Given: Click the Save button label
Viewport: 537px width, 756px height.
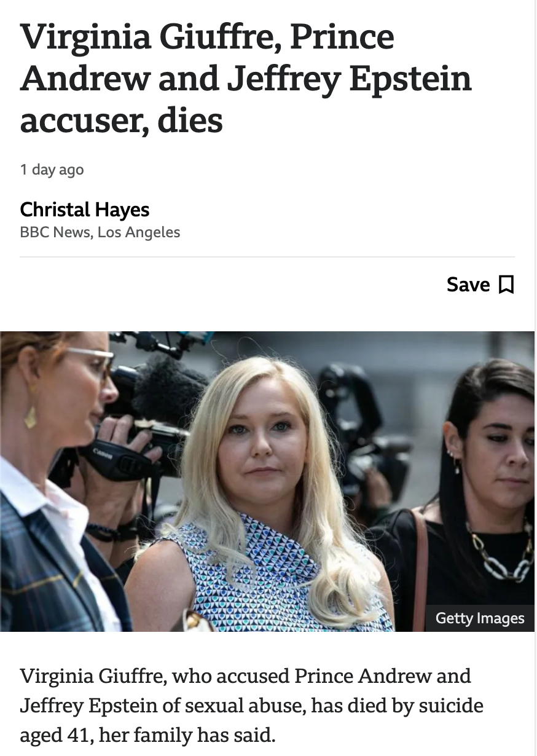Looking at the screenshot, I should coord(468,285).
